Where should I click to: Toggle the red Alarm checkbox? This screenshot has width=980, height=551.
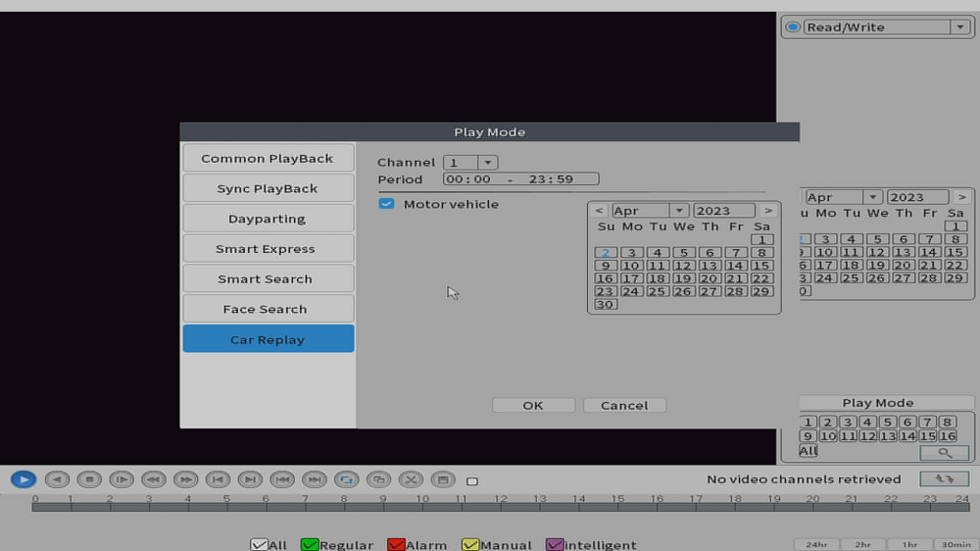396,545
